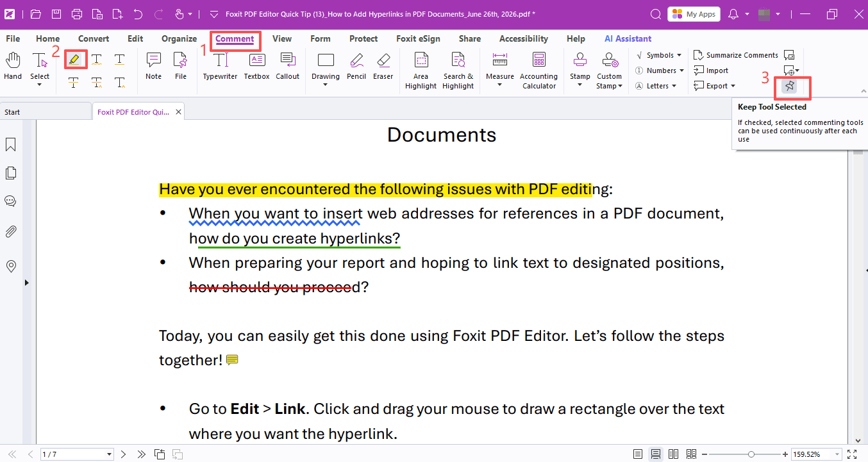Select the Textbox tool
868x462 pixels.
coord(256,67)
